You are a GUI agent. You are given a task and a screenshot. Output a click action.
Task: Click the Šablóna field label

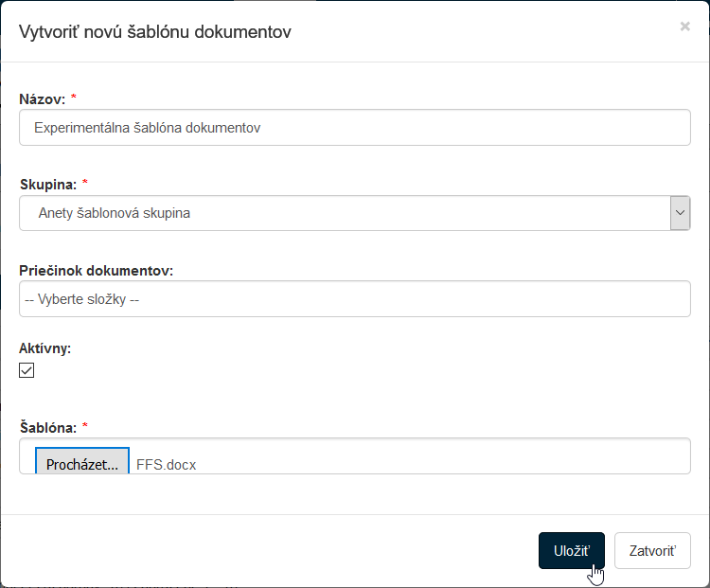pos(47,427)
